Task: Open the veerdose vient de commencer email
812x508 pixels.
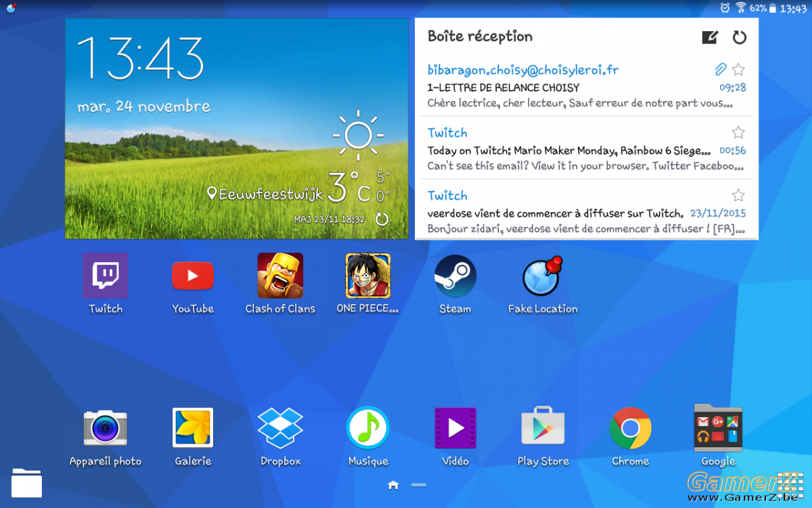Action: (x=556, y=213)
